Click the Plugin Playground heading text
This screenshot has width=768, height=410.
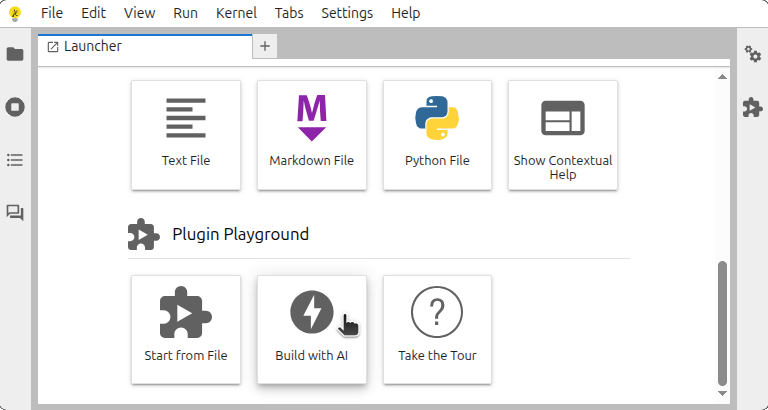(240, 234)
